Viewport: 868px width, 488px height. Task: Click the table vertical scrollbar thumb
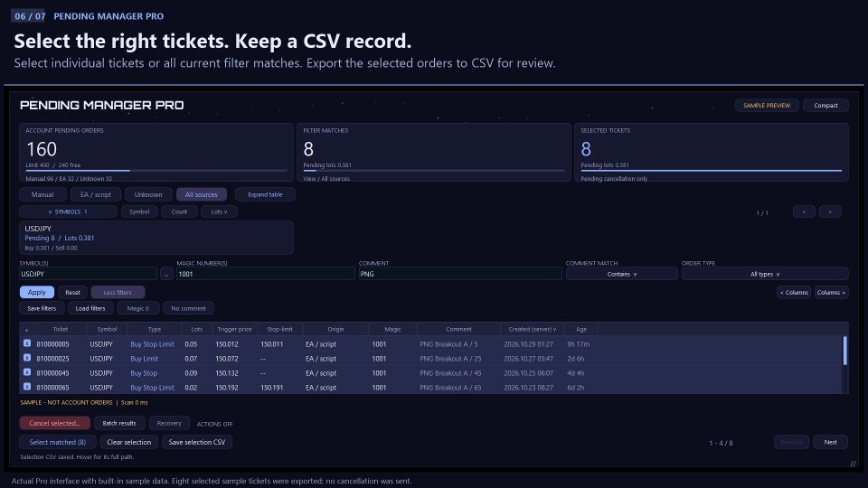[844, 351]
